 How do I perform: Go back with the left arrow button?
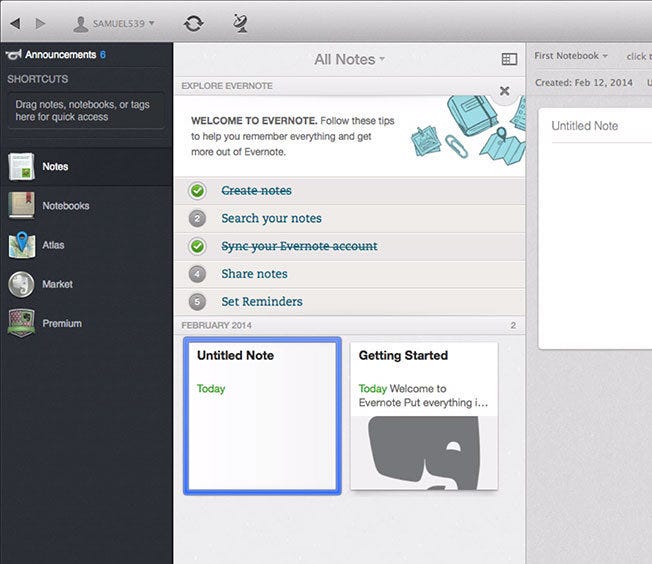click(15, 23)
